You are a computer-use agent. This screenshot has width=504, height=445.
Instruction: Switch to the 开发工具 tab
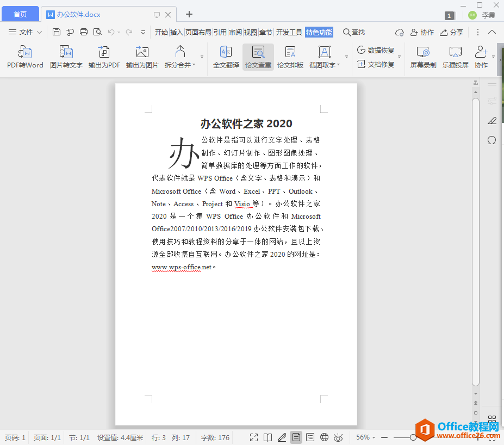pos(289,32)
